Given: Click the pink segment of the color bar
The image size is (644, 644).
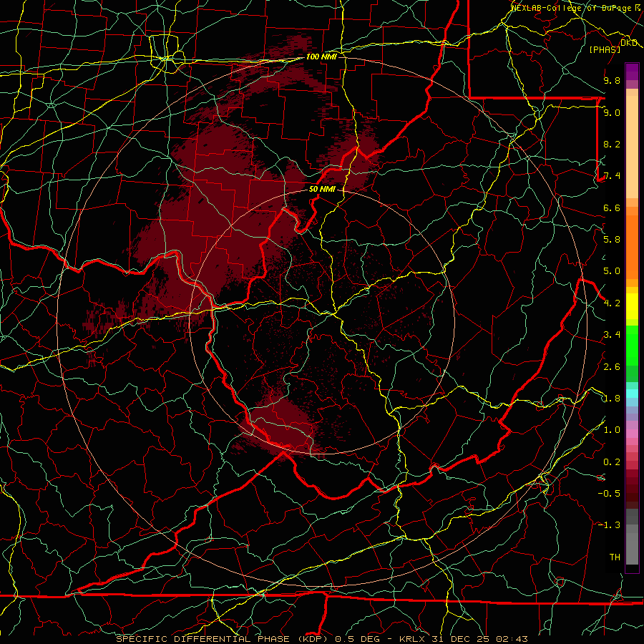Looking at the screenshot, I should (632, 434).
